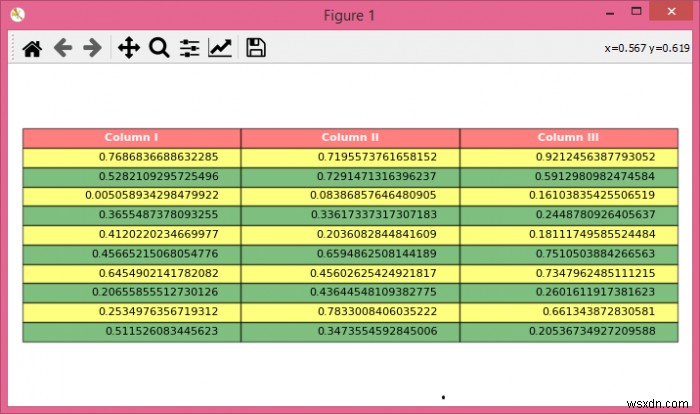Screen dimensions: 700x414
Task: Save the figure with floppy disk icon
Action: coord(256,48)
